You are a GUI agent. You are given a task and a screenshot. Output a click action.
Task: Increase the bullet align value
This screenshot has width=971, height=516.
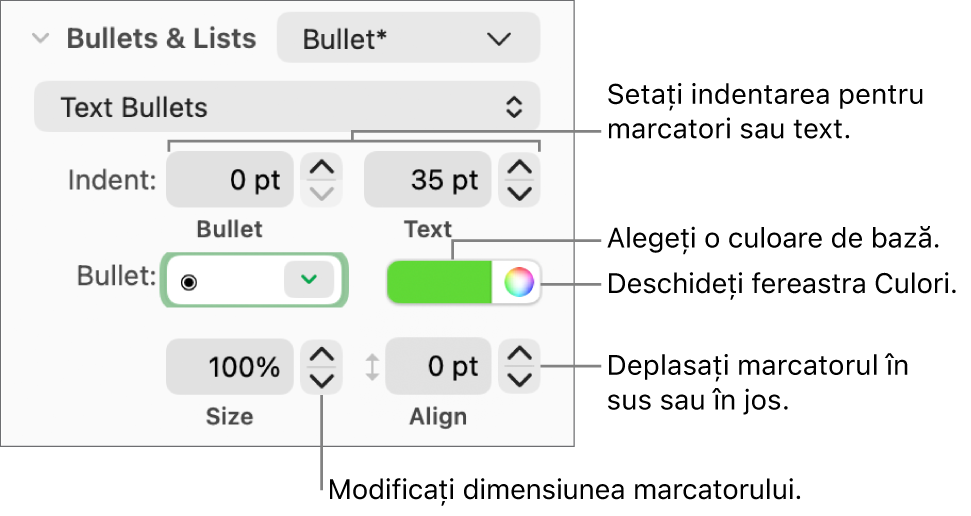click(x=519, y=355)
